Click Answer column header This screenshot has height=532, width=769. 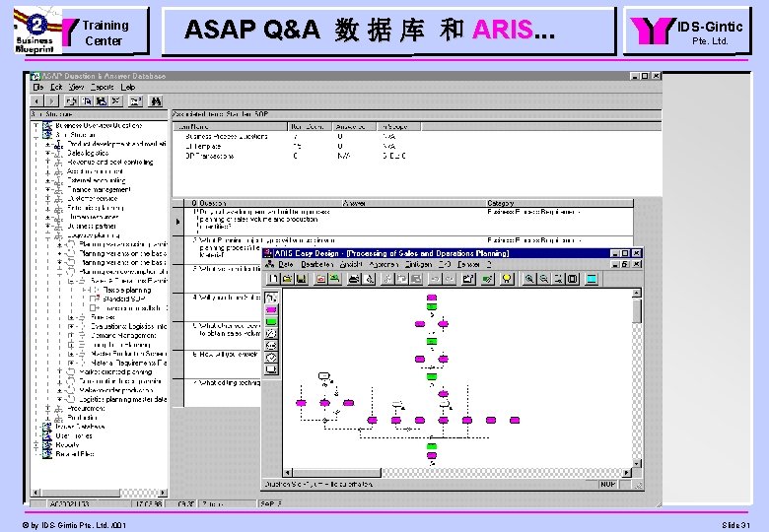click(413, 203)
